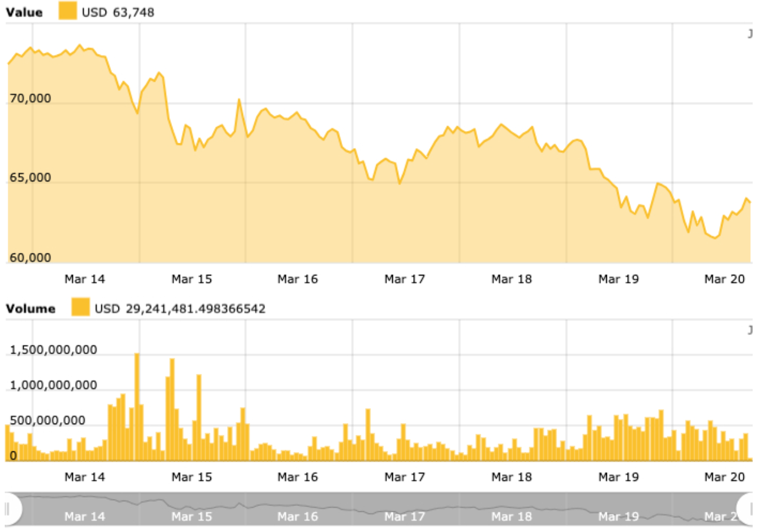Viewport: 774px width, 532px height.
Task: Click Mar 18 date under the Value chart
Action: tap(511, 278)
